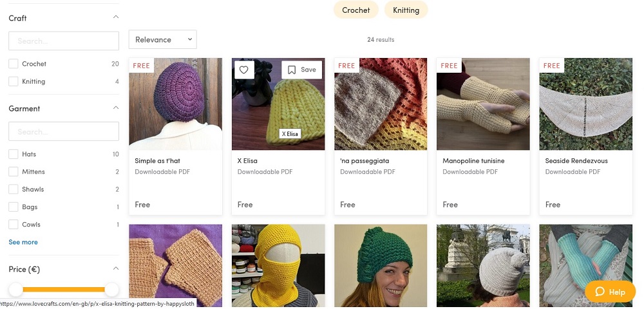The image size is (644, 309).
Task: Select the Mittens garment checkbox
Action: (14, 172)
